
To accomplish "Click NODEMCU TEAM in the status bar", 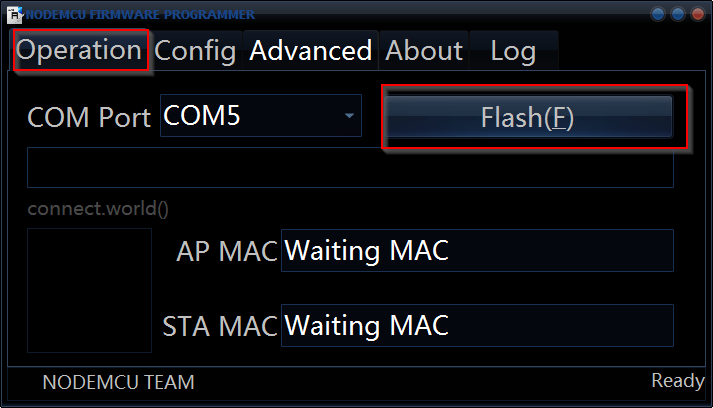I will [118, 382].
